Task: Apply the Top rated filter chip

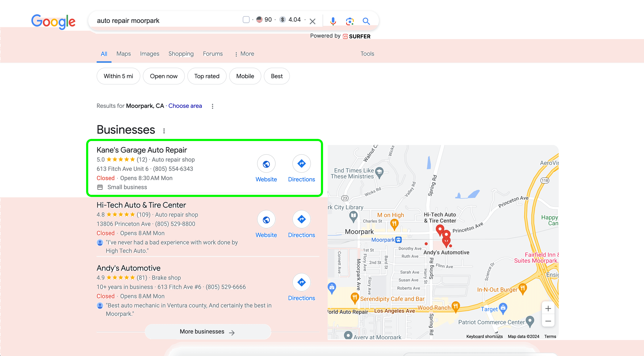Action: pos(207,76)
